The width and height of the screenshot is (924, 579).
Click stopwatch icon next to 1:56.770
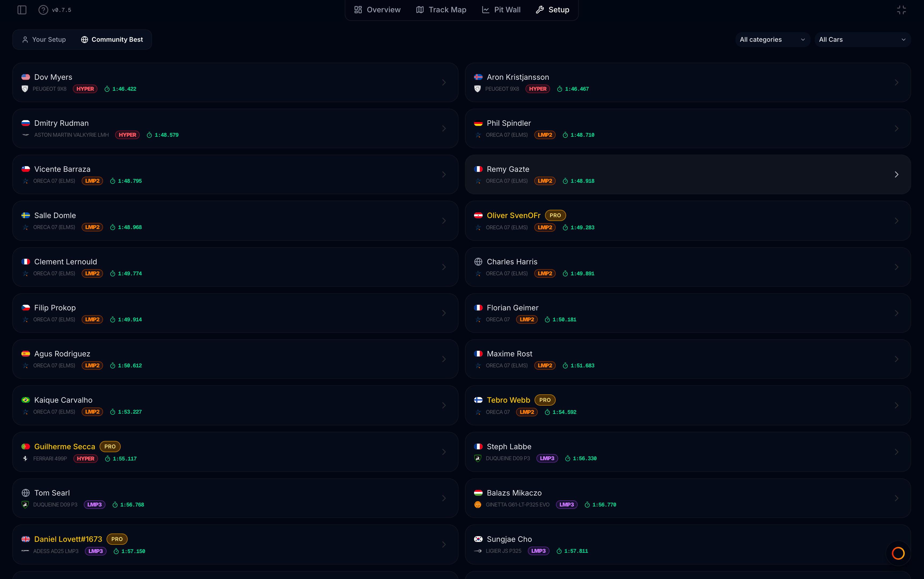[x=587, y=505]
